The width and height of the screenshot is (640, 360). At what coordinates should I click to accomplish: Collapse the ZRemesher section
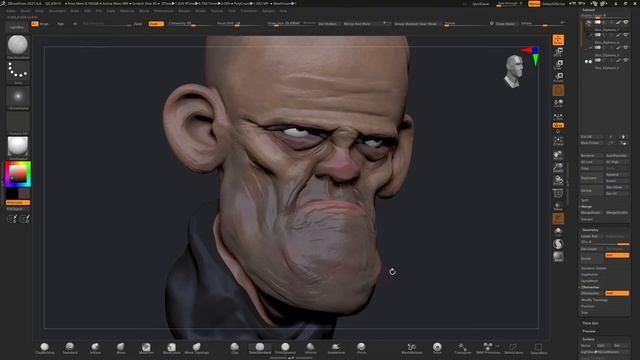[590, 287]
